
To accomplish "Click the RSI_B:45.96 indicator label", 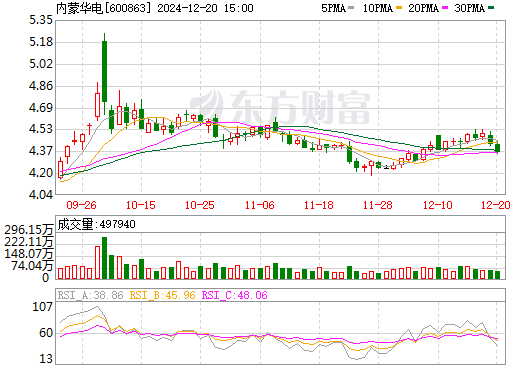I will [162, 295].
